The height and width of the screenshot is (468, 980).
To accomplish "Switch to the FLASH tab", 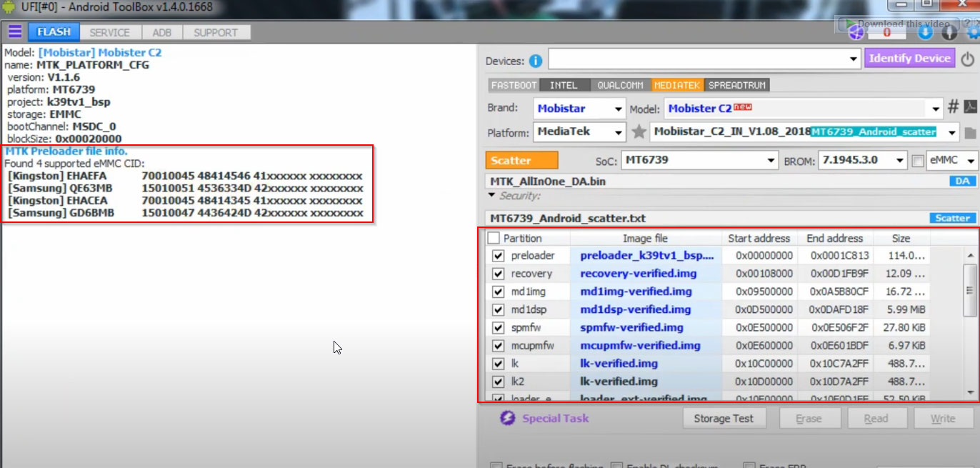I will click(54, 32).
